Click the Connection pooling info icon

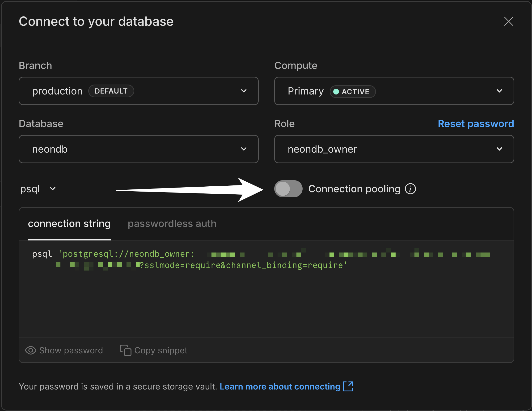(x=410, y=189)
